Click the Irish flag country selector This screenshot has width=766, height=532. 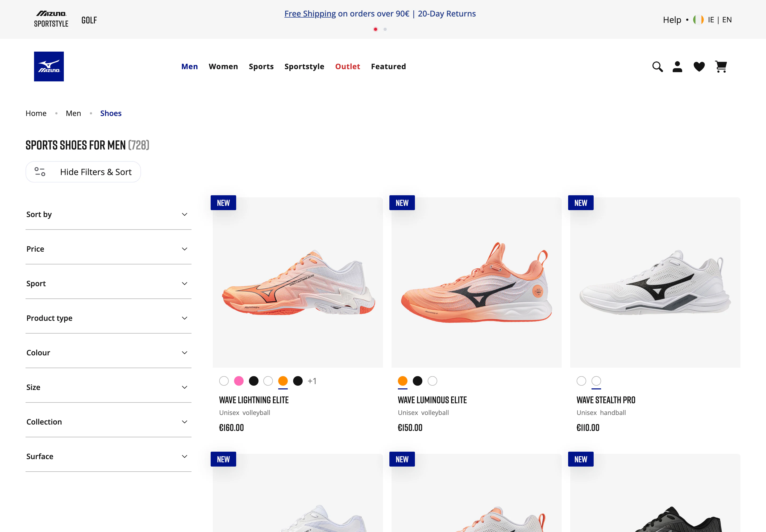point(698,20)
